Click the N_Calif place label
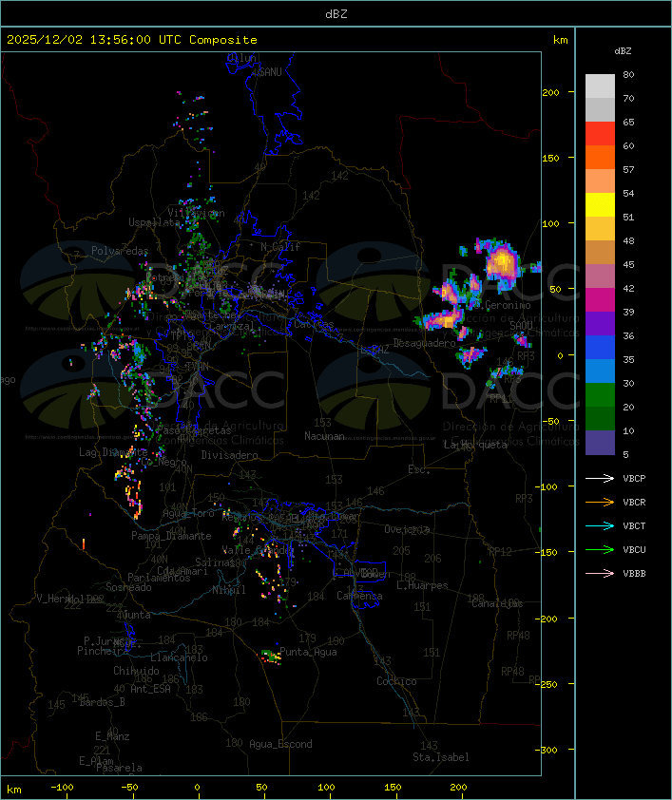Viewport: 672px width, 800px height. coord(280,247)
